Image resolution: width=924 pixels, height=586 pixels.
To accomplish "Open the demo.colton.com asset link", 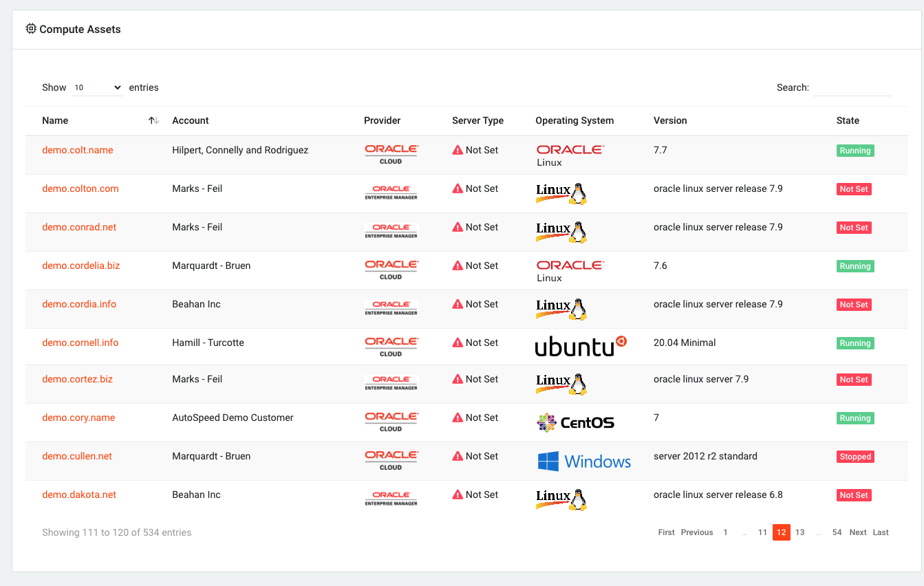I will click(80, 188).
